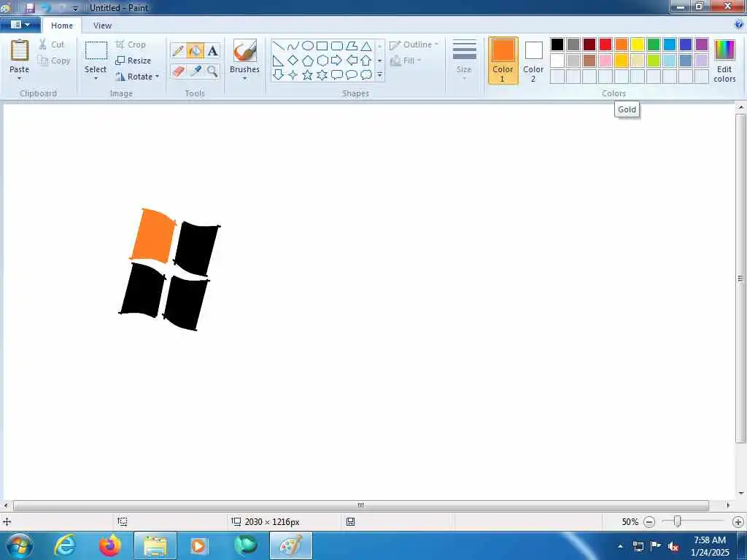Select the Magnifier tool
747x560 pixels.
click(x=212, y=71)
